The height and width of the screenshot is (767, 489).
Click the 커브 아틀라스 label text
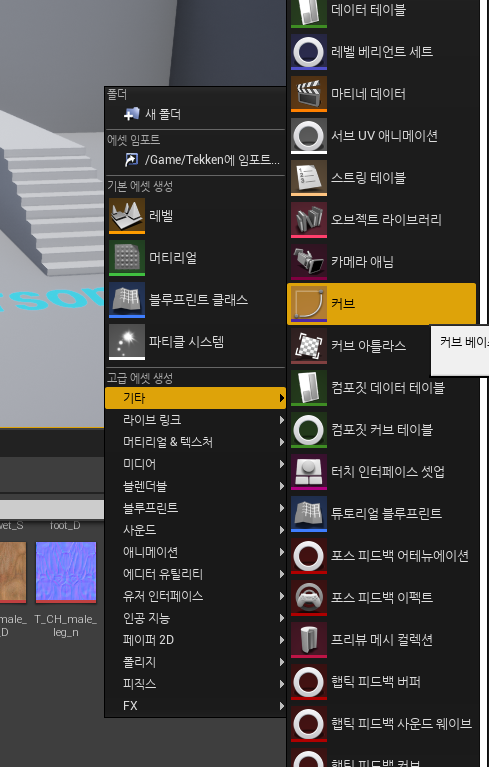coord(368,346)
